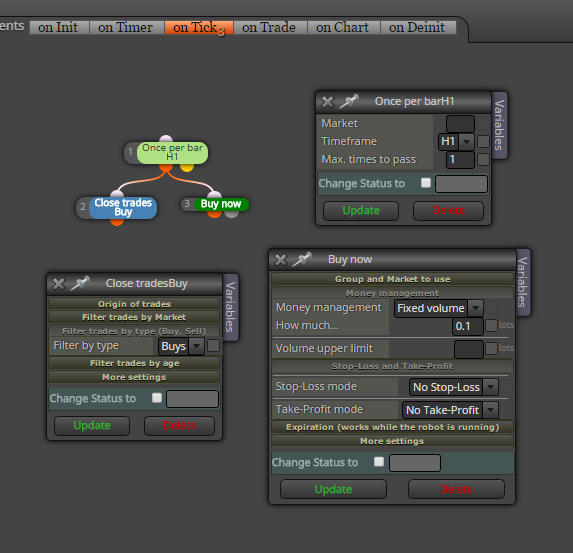Toggle the checkbox beside Volume upper limit
The image size is (573, 553).
tap(491, 348)
